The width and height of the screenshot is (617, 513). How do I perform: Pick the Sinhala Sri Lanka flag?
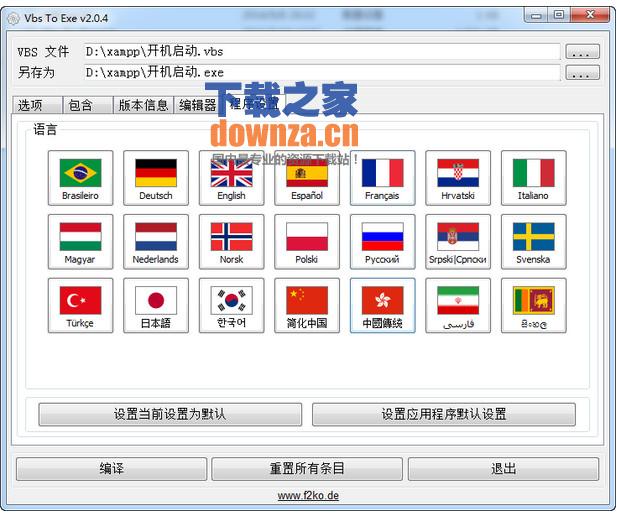click(534, 306)
